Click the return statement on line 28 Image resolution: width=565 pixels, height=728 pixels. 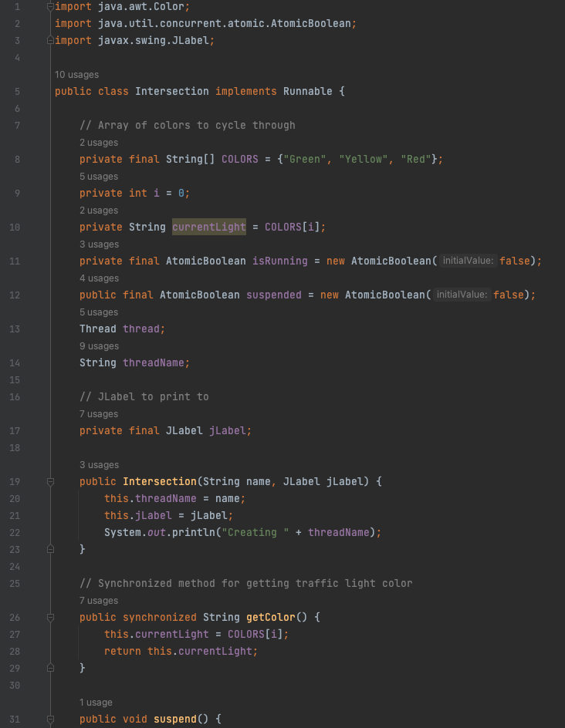coord(181,651)
